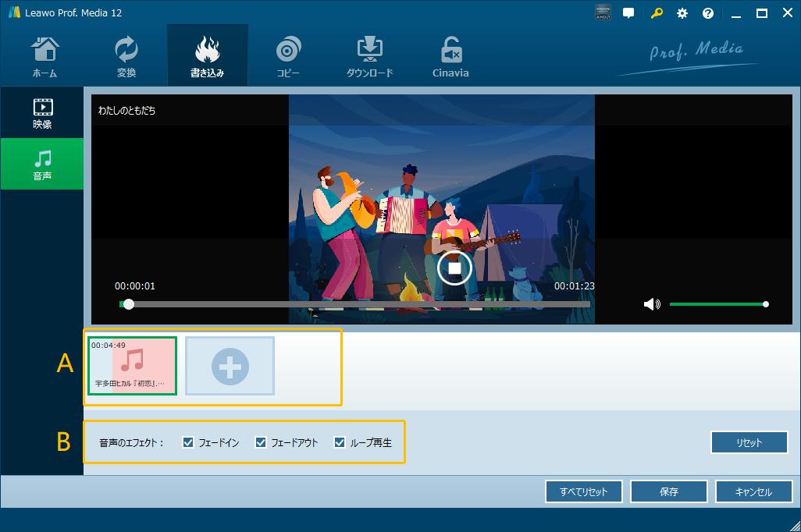The image size is (801, 532).
Task: Adjust the volume slider
Action: tap(719, 304)
